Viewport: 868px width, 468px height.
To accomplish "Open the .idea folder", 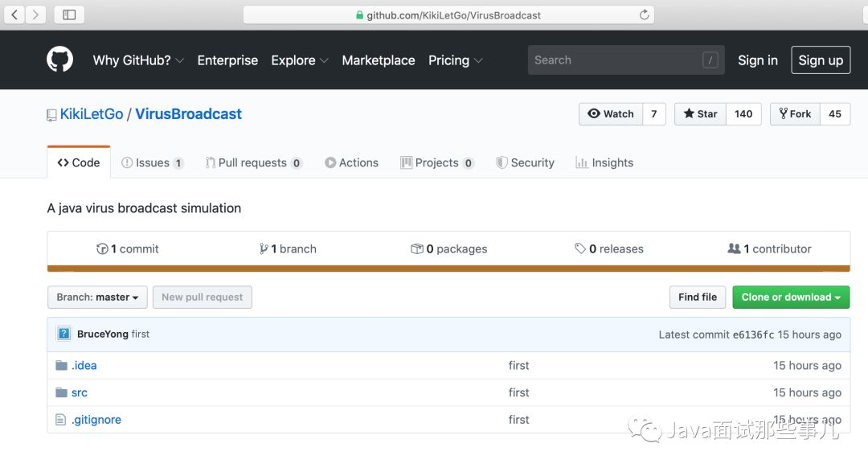I will pos(84,366).
